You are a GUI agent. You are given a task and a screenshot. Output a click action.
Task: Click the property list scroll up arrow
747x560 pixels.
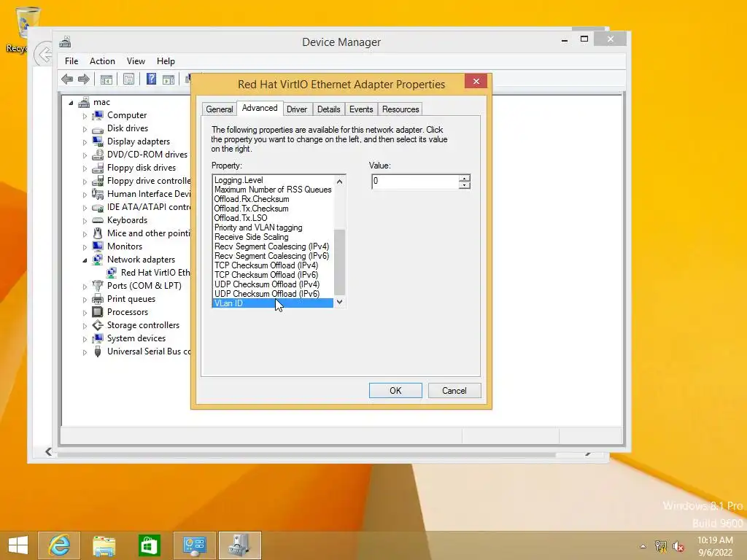pos(340,182)
